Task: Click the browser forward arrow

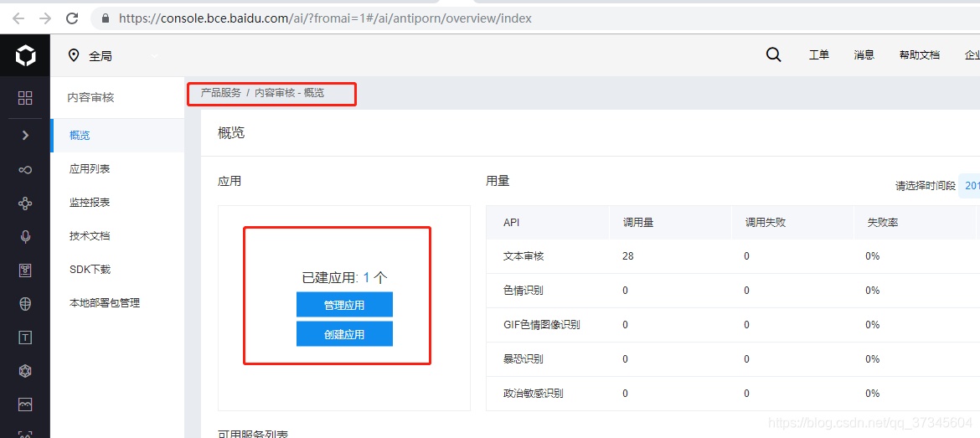Action: [45, 18]
